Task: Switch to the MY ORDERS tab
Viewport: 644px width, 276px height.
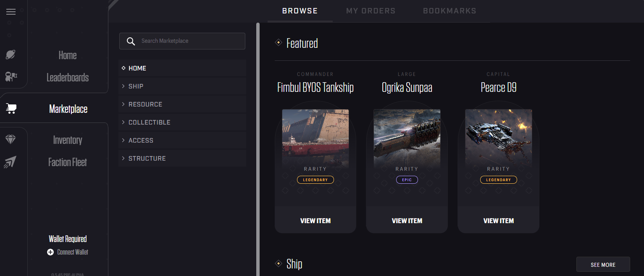Action: (371, 11)
